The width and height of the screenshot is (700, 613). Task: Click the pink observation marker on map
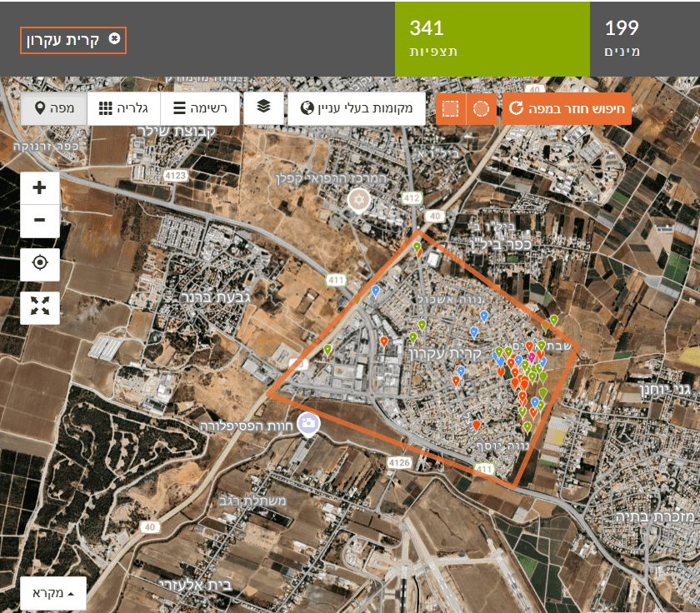pyautogui.click(x=532, y=356)
